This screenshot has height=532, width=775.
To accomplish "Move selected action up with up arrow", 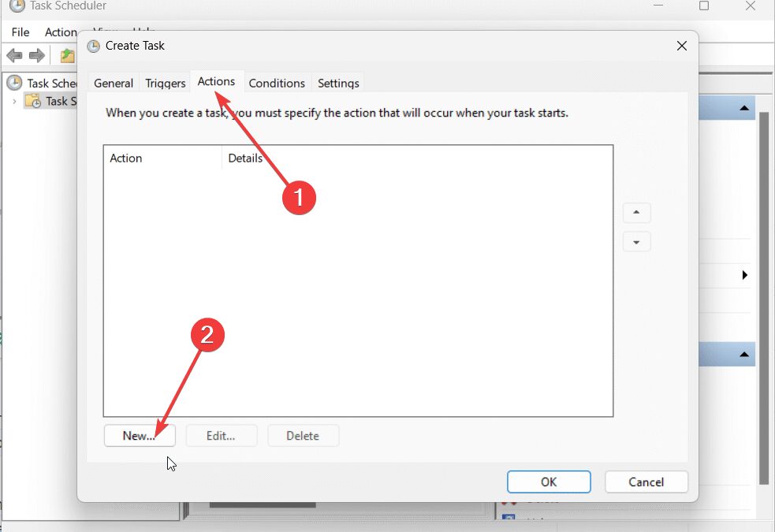I will coord(636,213).
